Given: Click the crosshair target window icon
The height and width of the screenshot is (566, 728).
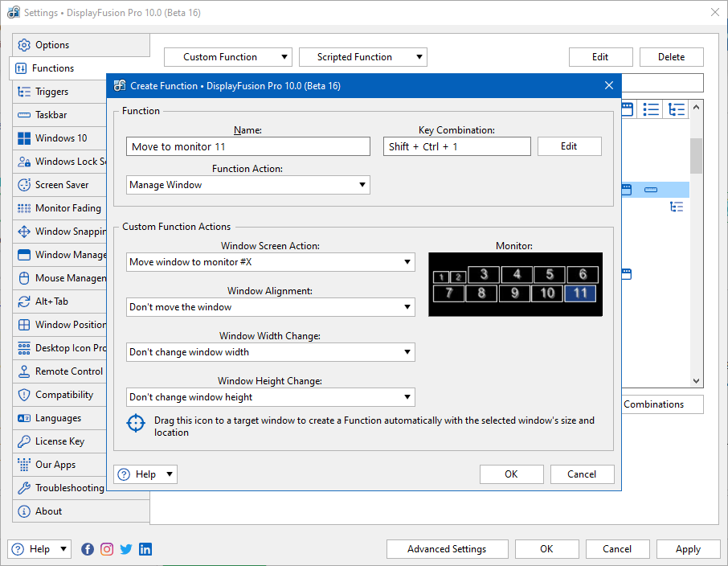Looking at the screenshot, I should (x=137, y=423).
